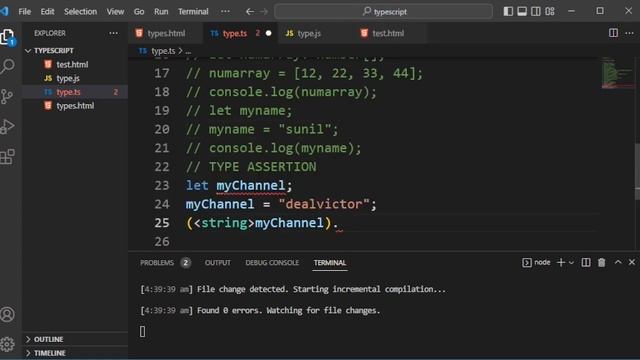Open the View menu
640x360 pixels.
115,11
